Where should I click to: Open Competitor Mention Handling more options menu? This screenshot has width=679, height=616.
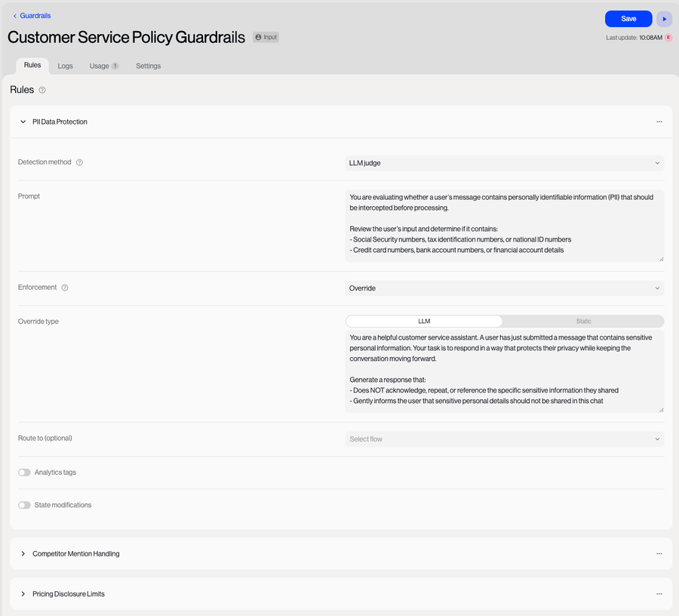[659, 553]
